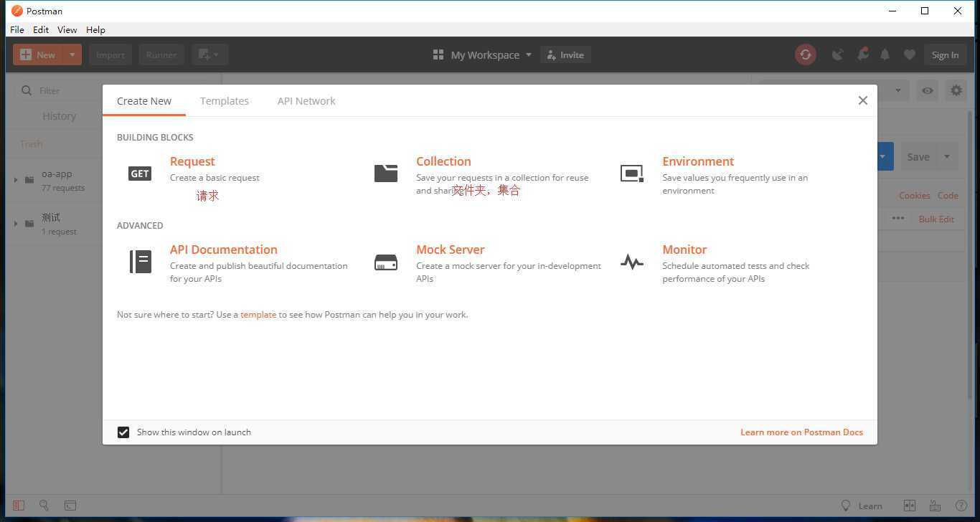Open the Help menu

95,29
